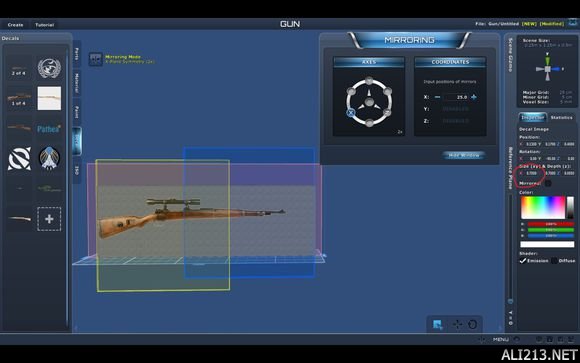Image resolution: width=580 pixels, height=363 pixels.
Task: Toggle the Mirrored checkbox
Action: click(x=548, y=183)
